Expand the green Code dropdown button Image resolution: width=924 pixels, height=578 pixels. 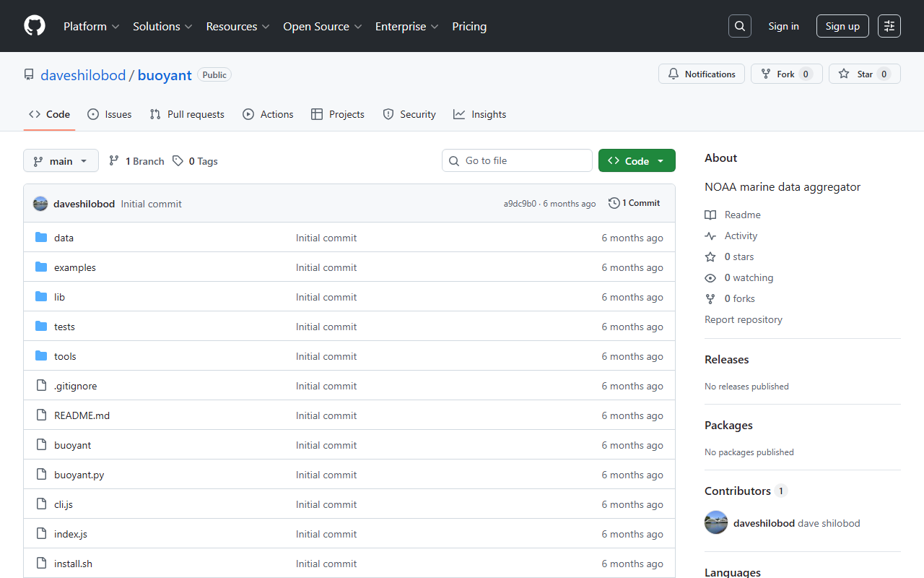[637, 160]
